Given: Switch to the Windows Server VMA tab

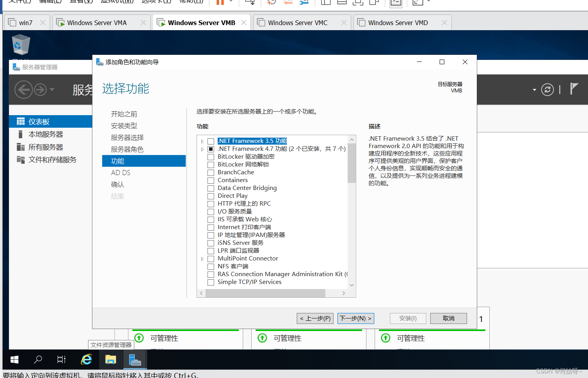Looking at the screenshot, I should coord(101,23).
